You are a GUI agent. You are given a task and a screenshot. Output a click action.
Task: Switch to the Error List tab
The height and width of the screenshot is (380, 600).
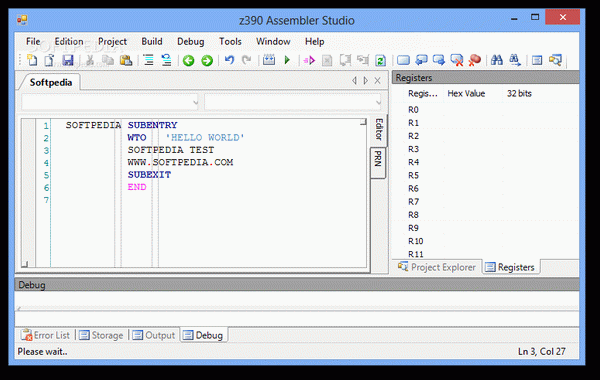coord(46,335)
